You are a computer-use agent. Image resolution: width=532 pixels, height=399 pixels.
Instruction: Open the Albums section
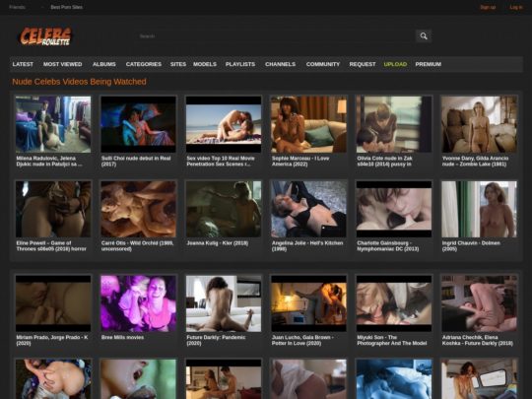104,64
